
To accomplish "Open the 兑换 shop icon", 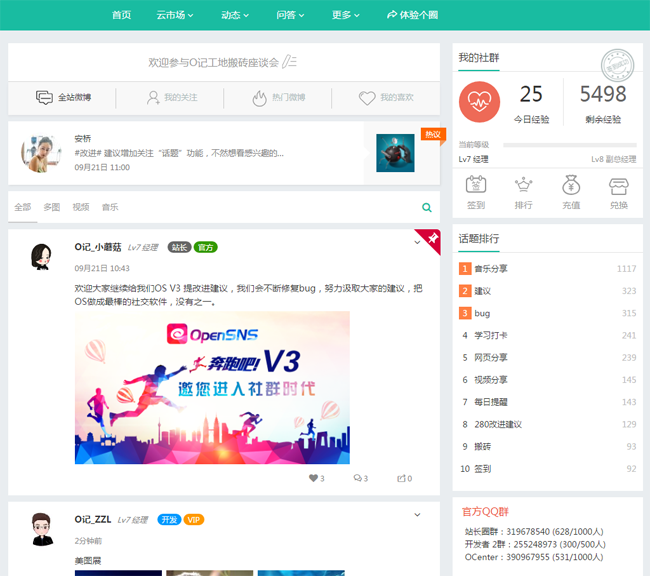I will point(618,186).
